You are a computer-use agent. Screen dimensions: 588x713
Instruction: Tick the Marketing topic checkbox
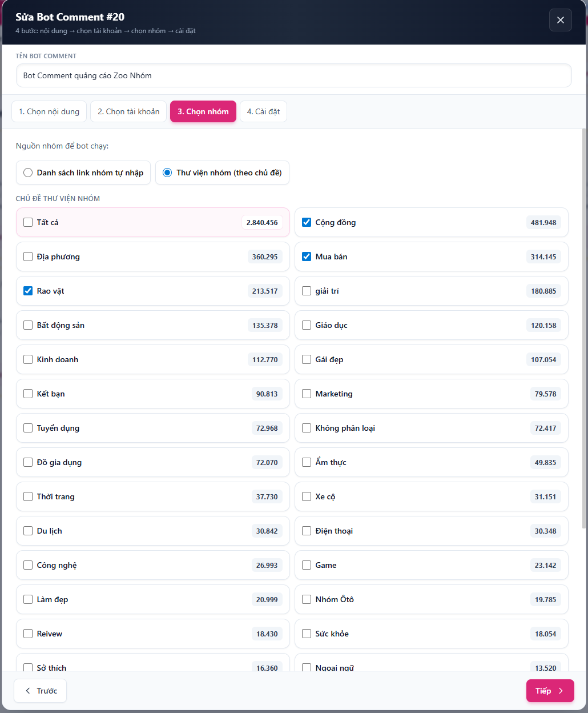click(x=307, y=394)
